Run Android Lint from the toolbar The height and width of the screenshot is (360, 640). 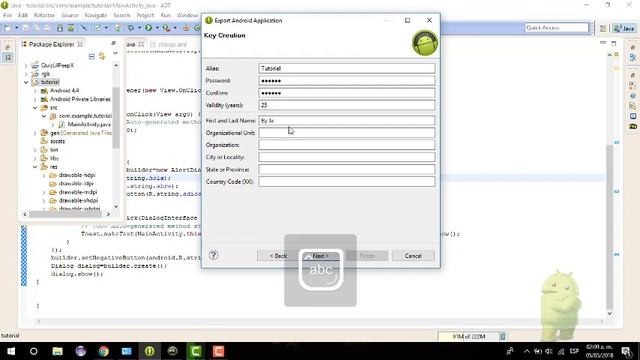pyautogui.click(x=98, y=28)
